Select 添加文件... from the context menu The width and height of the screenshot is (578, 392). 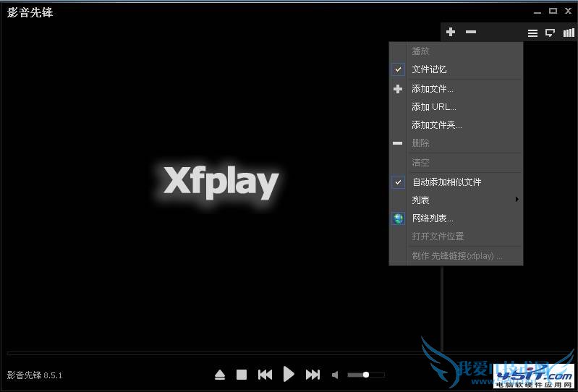456,89
